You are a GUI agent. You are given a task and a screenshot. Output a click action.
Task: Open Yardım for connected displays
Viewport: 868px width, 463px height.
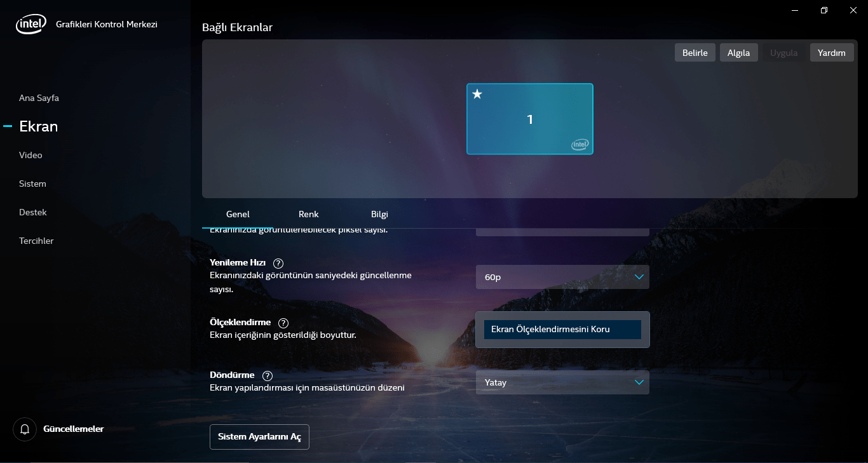pos(832,53)
